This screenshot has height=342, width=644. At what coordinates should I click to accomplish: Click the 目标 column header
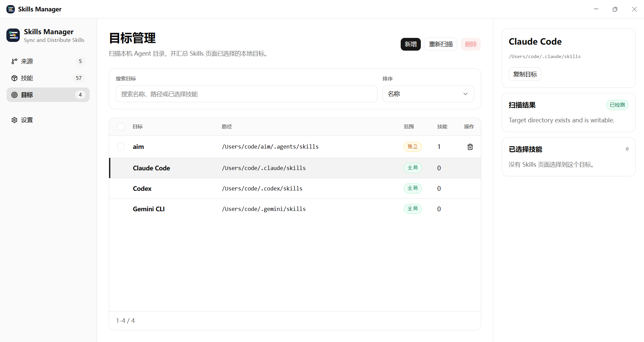(138, 127)
